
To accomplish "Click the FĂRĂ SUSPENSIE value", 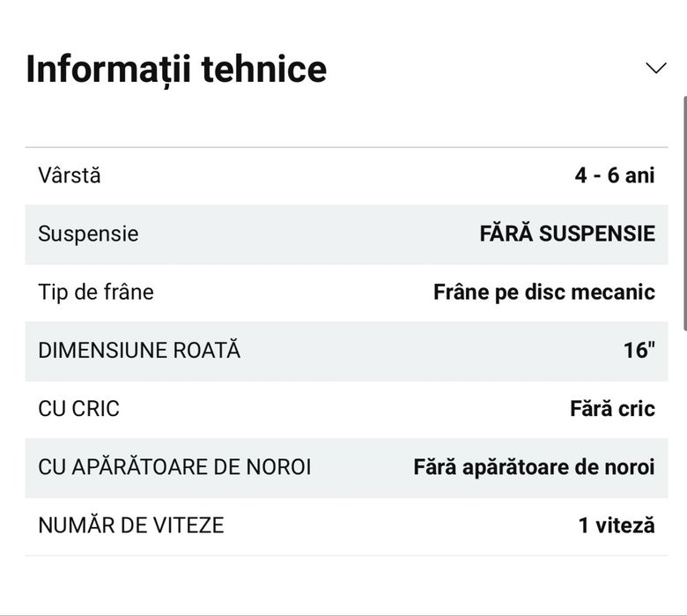I will [x=567, y=234].
